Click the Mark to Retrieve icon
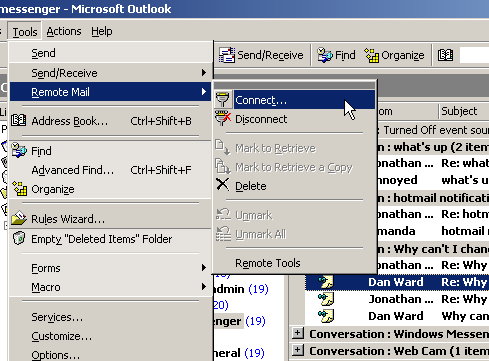489x361 pixels. (x=222, y=147)
